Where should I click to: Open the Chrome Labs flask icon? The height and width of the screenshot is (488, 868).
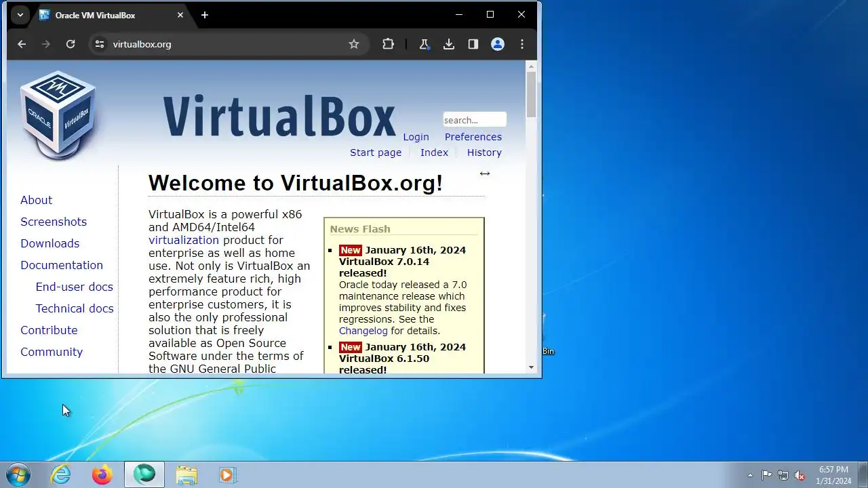point(424,44)
